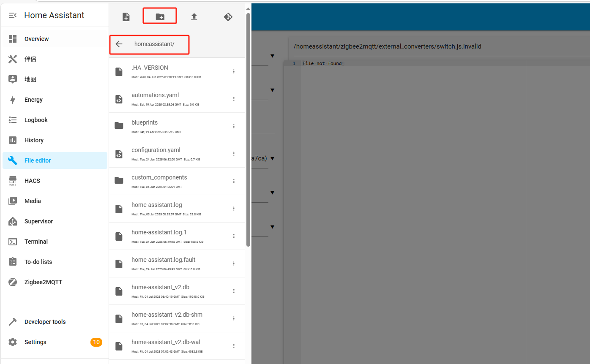Click the file browser vertical scrollbar
Image resolution: width=590 pixels, height=364 pixels.
(248, 127)
